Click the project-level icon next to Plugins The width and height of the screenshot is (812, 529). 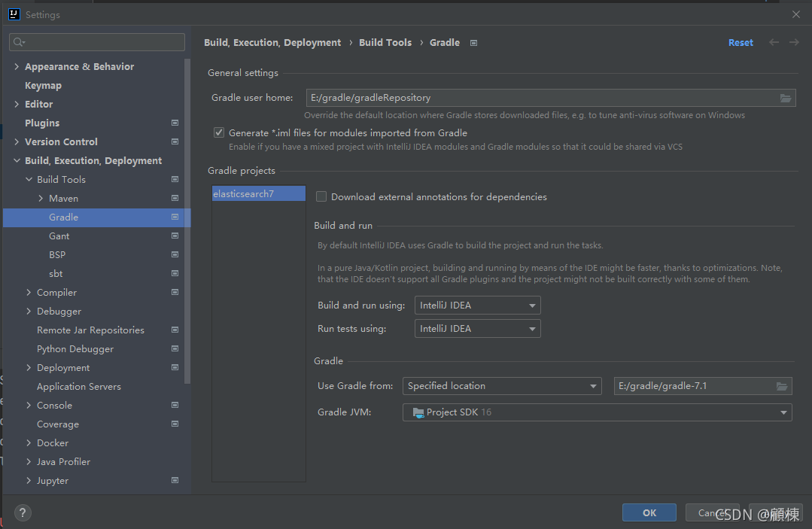click(175, 123)
